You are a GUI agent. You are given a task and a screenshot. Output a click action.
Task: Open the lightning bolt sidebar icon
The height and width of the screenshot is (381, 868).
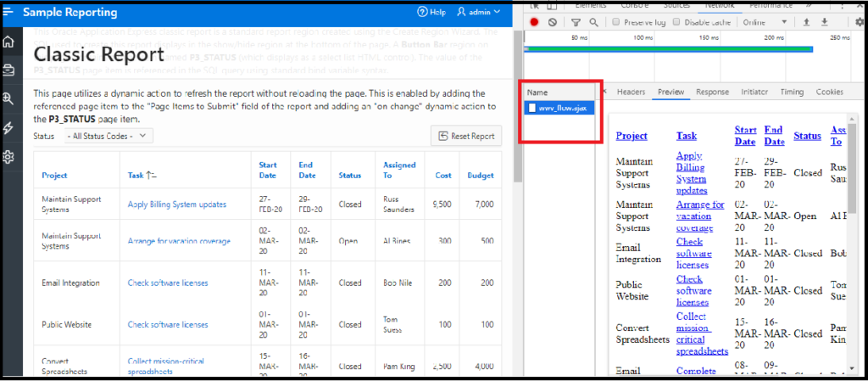[8, 128]
